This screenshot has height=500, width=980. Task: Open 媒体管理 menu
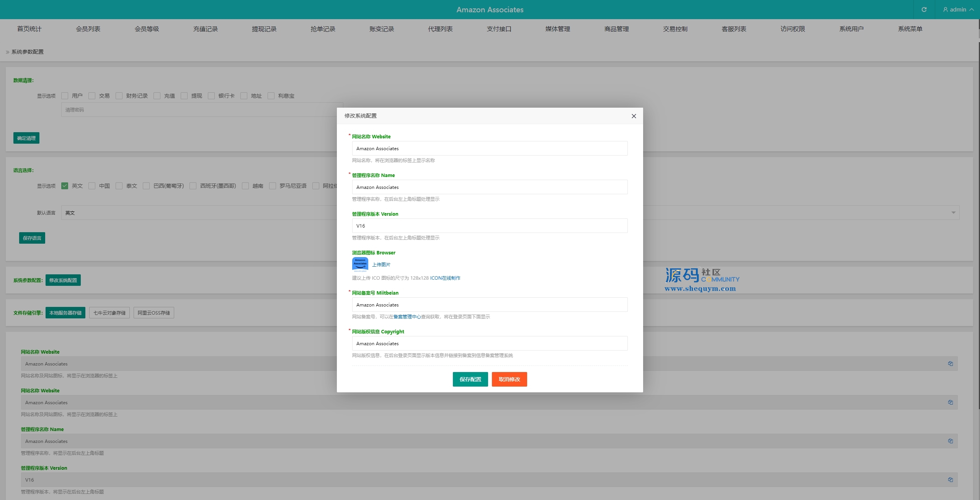coord(558,29)
